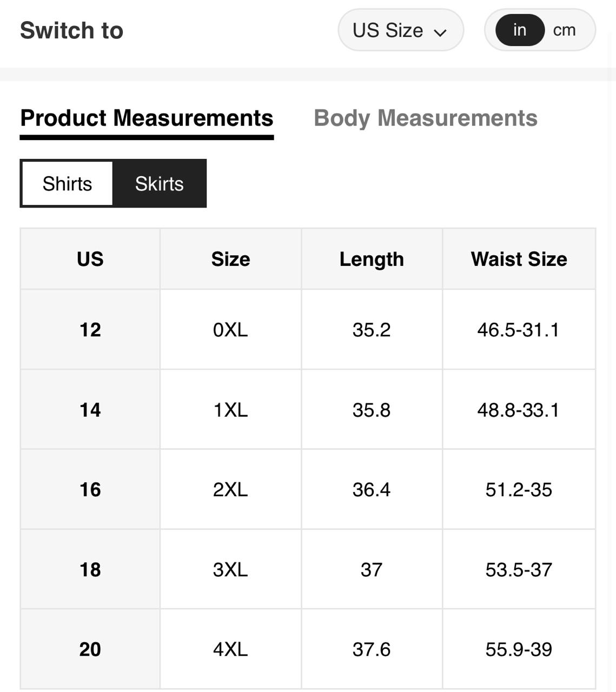
Task: Click the Waist Size column header
Action: point(519,259)
